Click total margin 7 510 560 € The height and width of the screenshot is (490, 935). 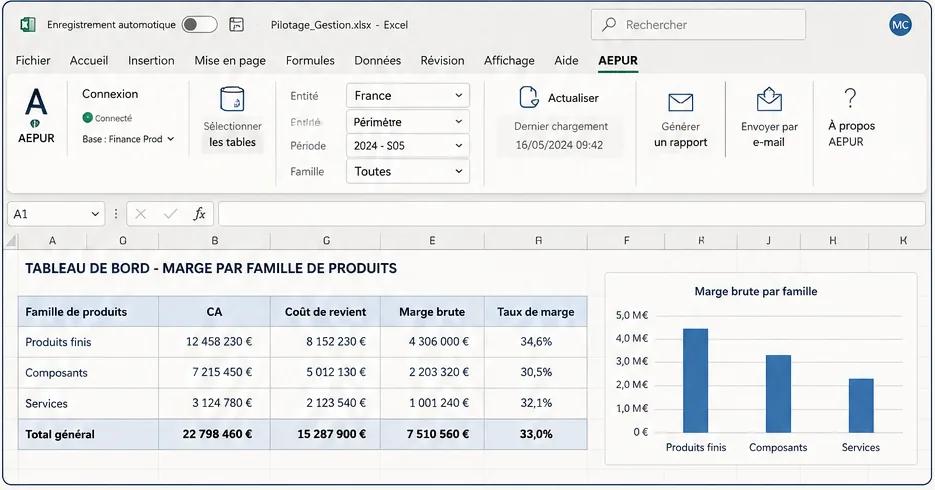438,434
